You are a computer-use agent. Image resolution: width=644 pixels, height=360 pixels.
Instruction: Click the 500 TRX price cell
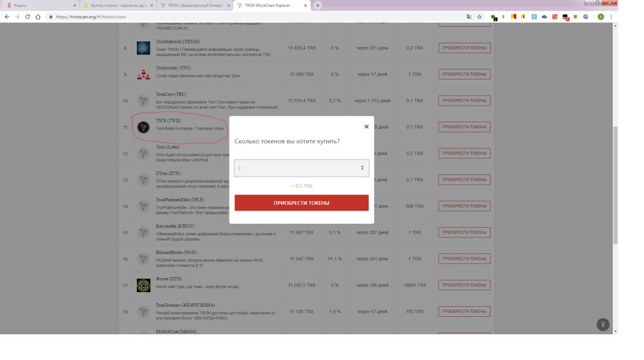coord(415,206)
